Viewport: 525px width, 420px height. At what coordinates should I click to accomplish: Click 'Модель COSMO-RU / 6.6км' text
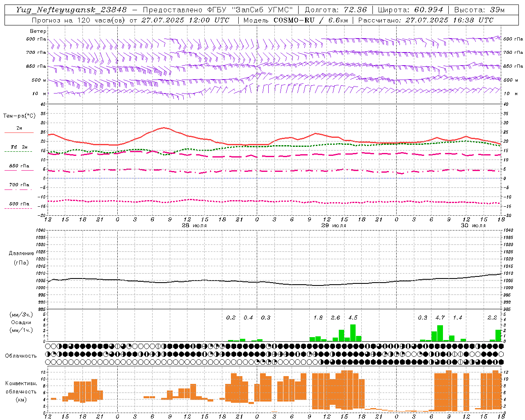pos(296,20)
